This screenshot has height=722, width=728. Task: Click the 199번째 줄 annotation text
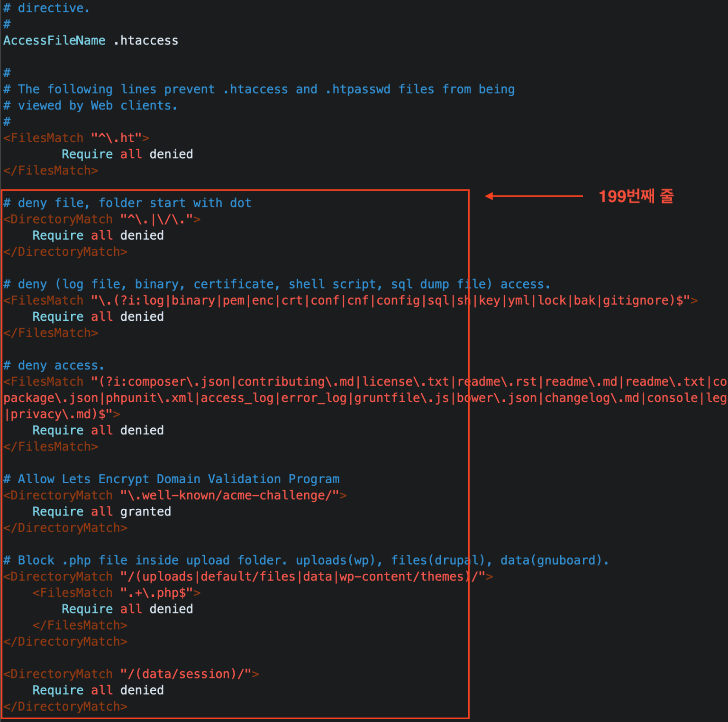(x=636, y=196)
